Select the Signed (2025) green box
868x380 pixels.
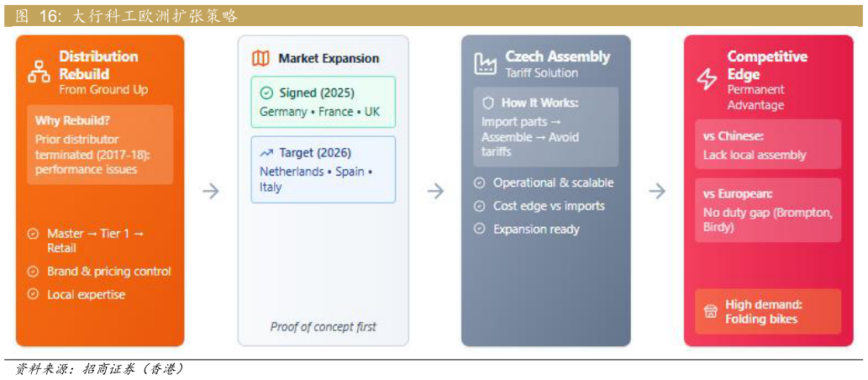pos(323,102)
